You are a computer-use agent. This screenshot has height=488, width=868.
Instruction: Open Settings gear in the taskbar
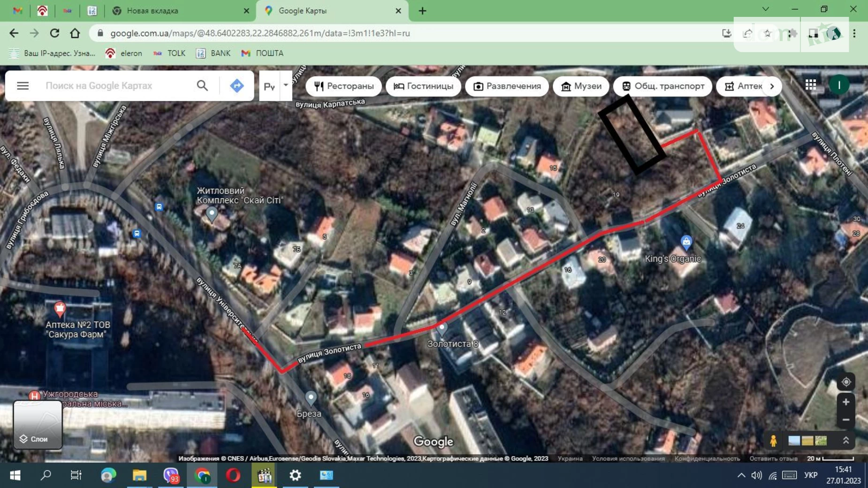(295, 475)
